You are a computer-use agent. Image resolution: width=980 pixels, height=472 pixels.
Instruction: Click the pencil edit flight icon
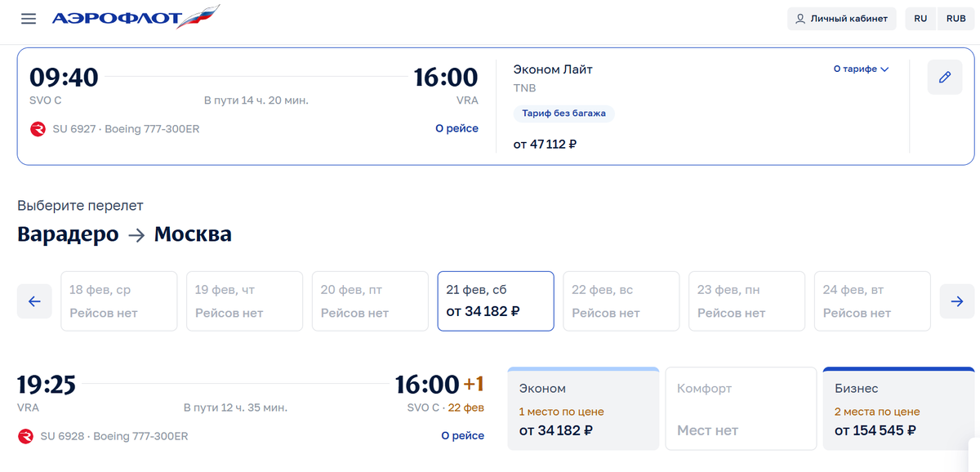[945, 78]
